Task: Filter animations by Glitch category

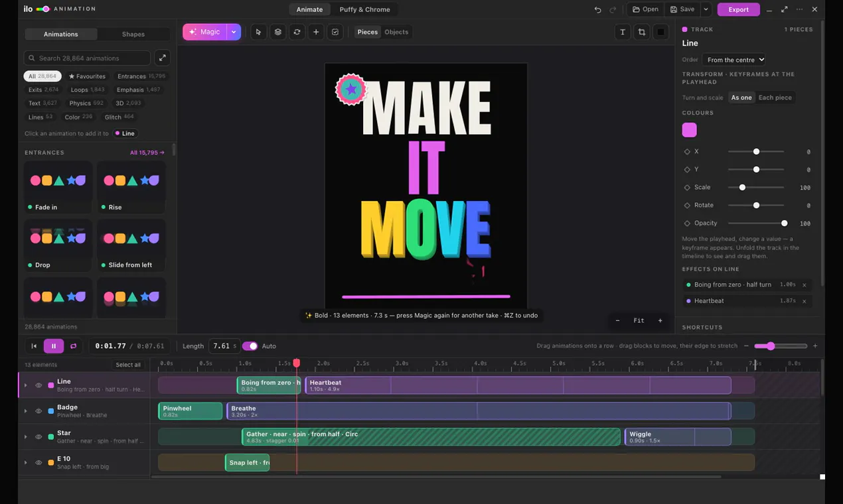Action: tap(119, 117)
